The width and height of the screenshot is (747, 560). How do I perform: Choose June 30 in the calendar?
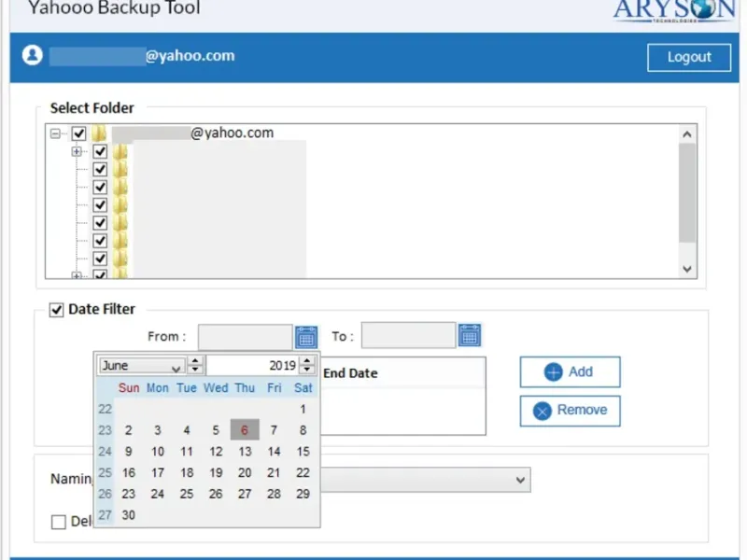(x=128, y=515)
